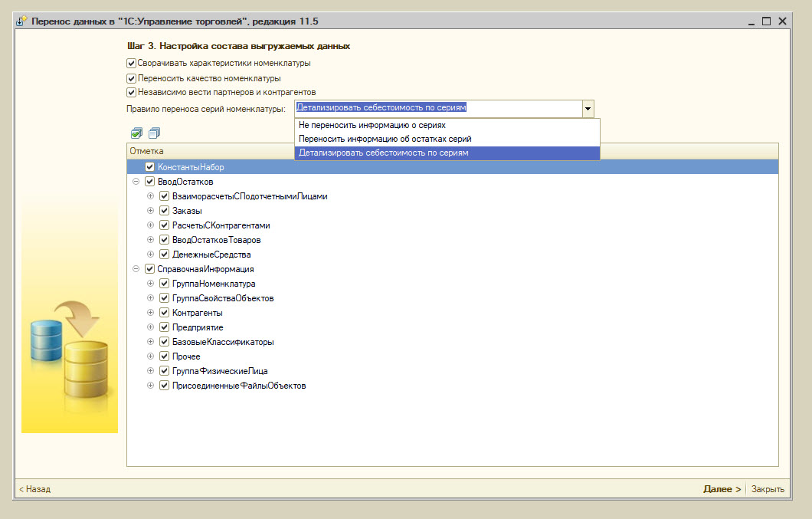Screen dimensions: 812x519
Task: Expand the Прочее node
Action: click(150, 356)
